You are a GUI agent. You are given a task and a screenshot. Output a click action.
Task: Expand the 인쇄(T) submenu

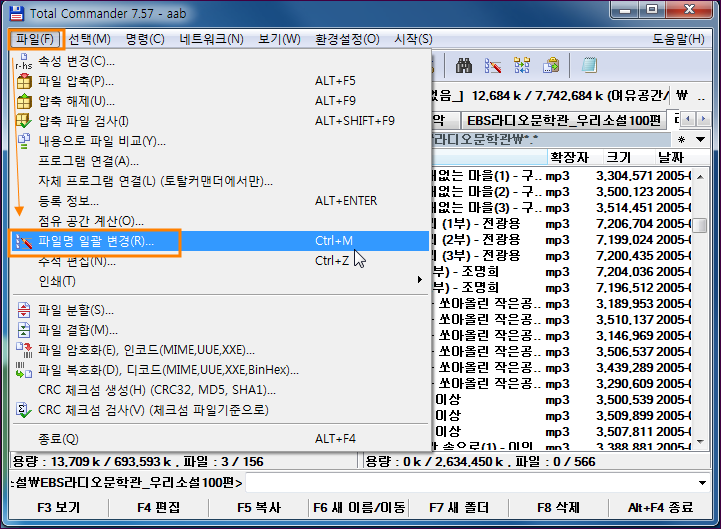point(220,281)
